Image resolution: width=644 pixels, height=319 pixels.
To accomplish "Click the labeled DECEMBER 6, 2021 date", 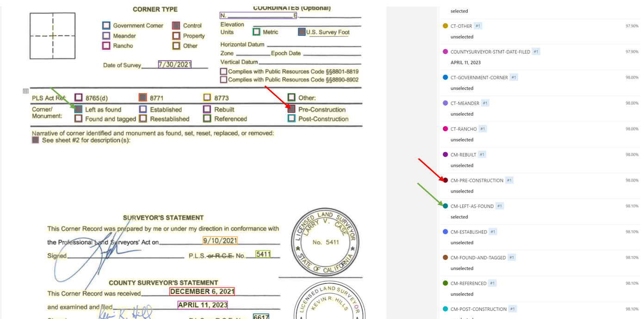I will click(x=202, y=291).
